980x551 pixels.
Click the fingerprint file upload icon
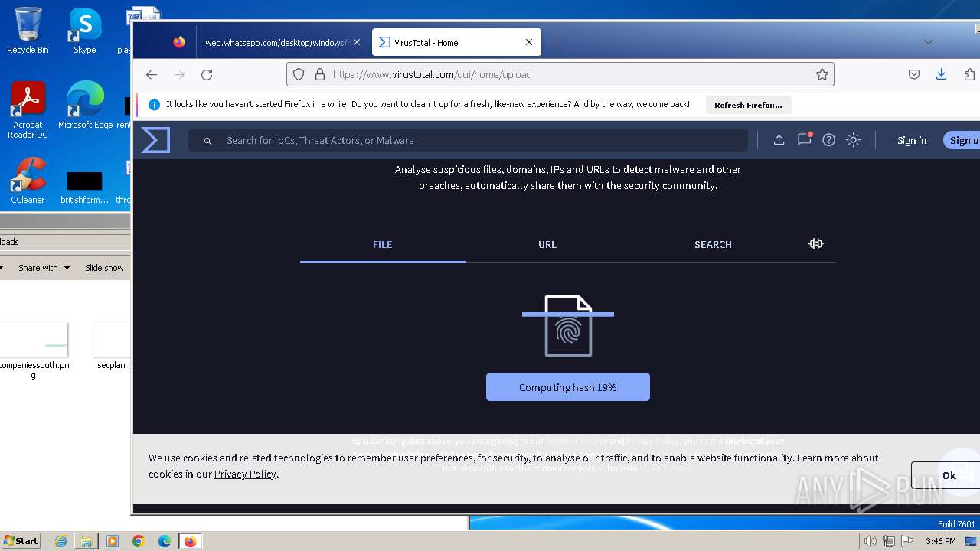(568, 326)
